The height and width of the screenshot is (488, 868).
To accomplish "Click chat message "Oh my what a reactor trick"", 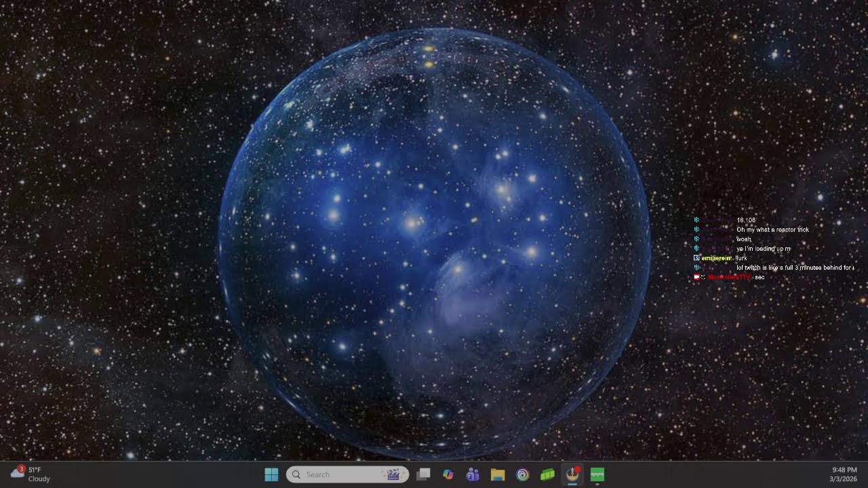I will 772,230.
